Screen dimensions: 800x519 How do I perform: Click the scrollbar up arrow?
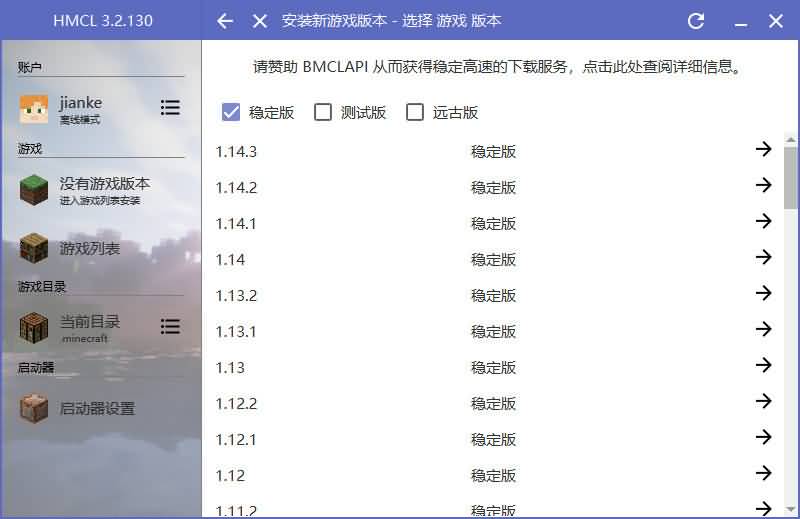click(790, 140)
